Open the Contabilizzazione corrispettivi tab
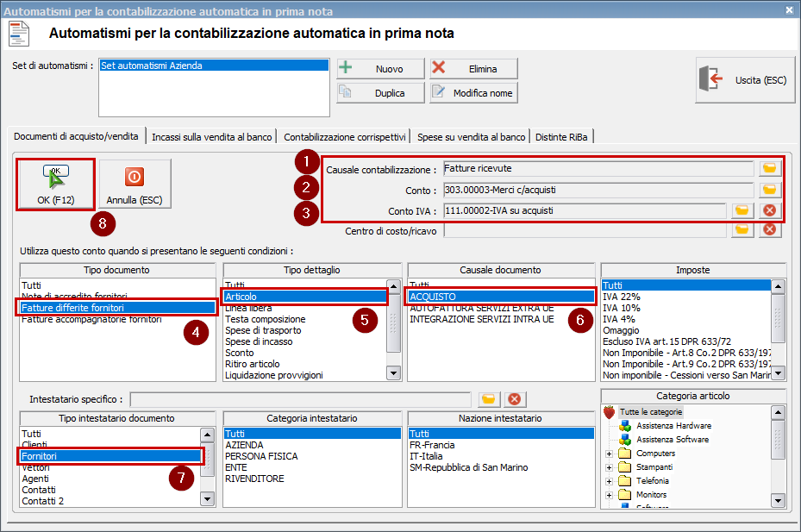This screenshot has width=801, height=532. (x=345, y=137)
